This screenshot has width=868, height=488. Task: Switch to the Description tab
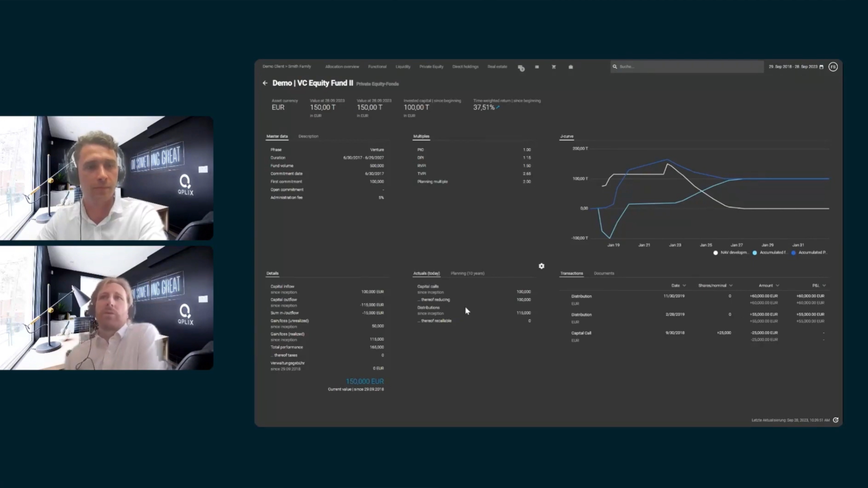click(308, 136)
